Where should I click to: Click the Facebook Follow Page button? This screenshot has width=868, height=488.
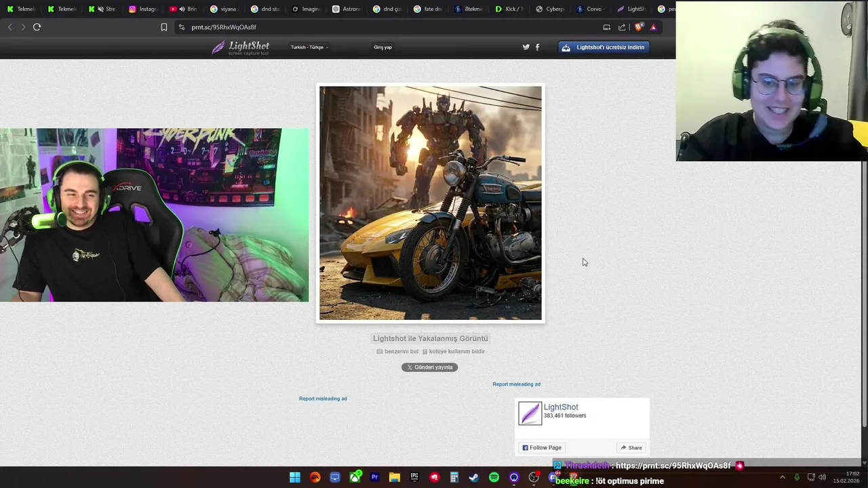coord(542,447)
